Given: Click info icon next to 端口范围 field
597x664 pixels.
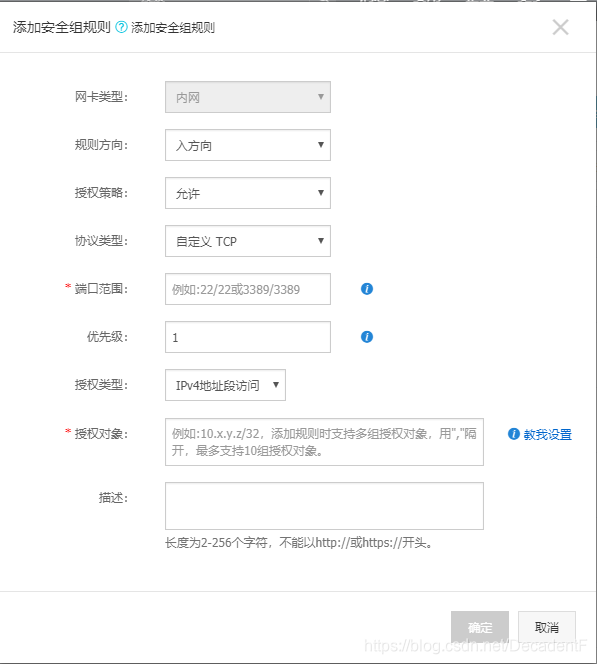Looking at the screenshot, I should click(367, 289).
